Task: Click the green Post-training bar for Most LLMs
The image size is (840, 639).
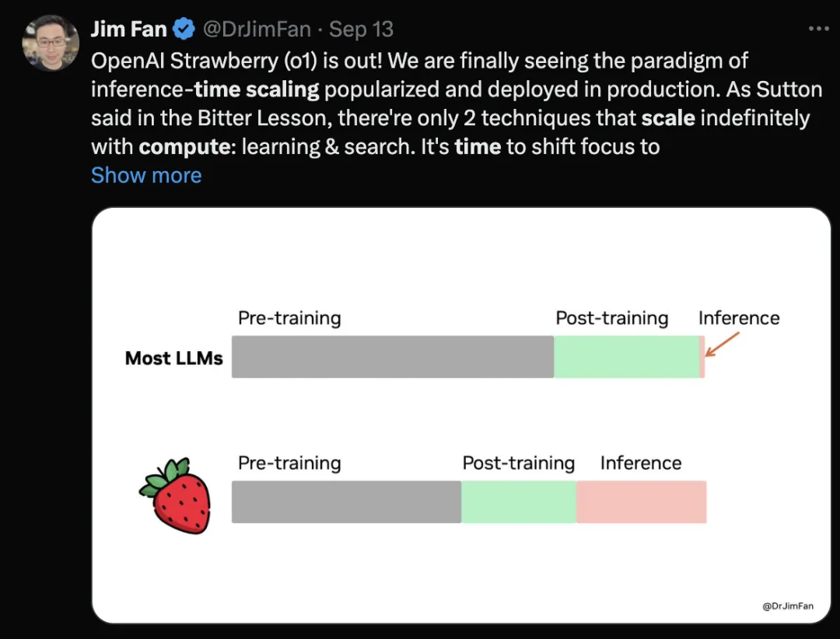Action: point(627,357)
